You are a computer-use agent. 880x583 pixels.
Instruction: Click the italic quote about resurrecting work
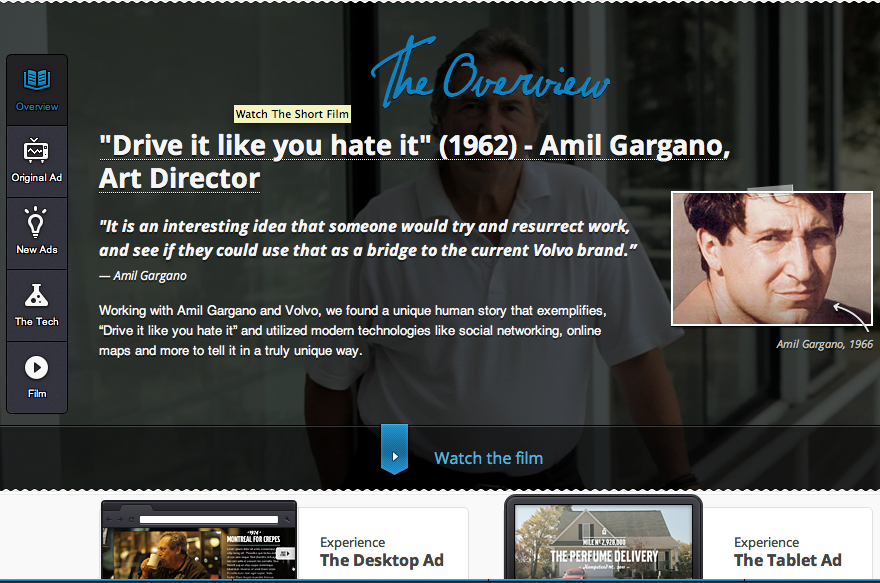point(368,238)
